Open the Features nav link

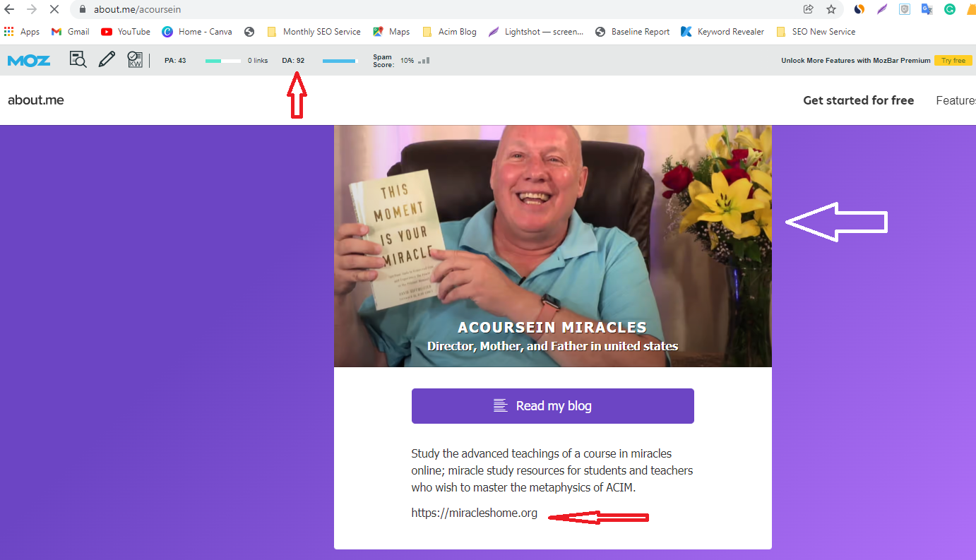pyautogui.click(x=956, y=100)
